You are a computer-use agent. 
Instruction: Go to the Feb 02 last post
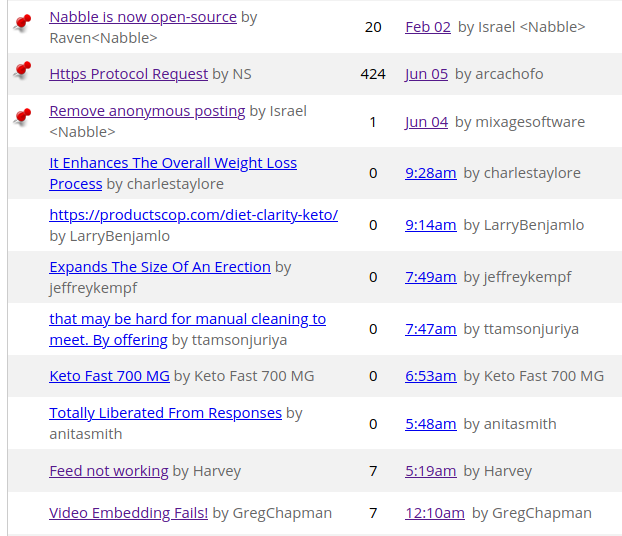pyautogui.click(x=428, y=27)
